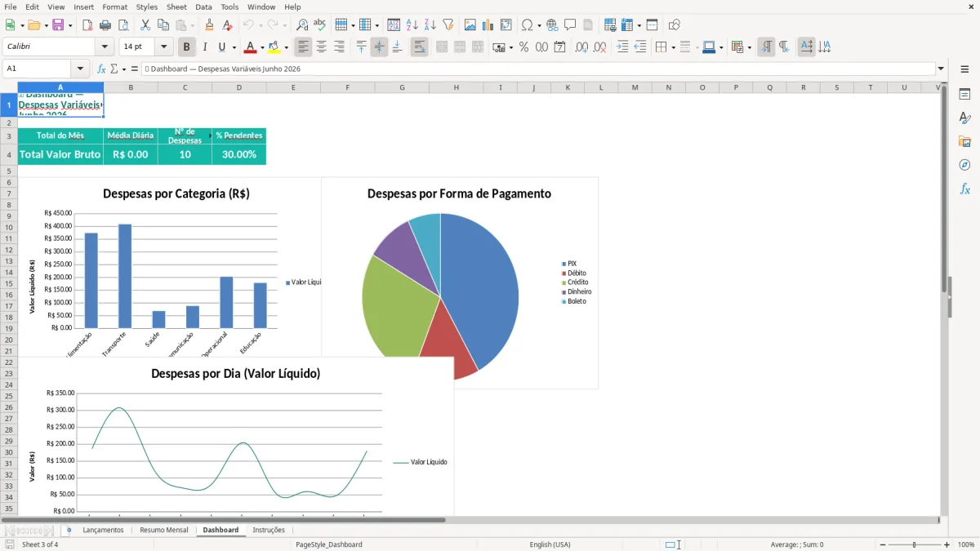Toggle Center Horizontally alignment
The width and height of the screenshot is (980, 551).
point(321,47)
